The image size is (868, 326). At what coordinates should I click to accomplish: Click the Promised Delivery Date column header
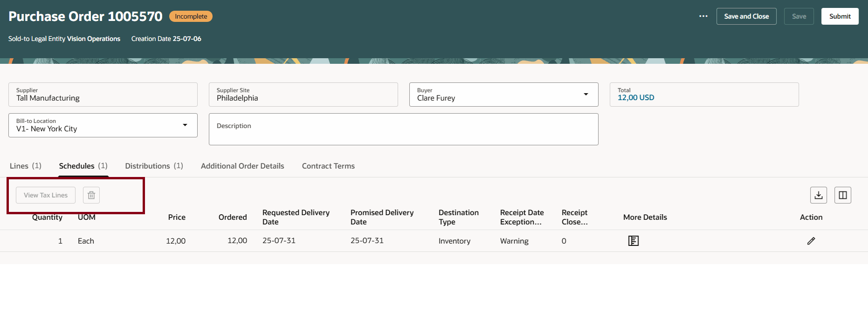tap(382, 217)
